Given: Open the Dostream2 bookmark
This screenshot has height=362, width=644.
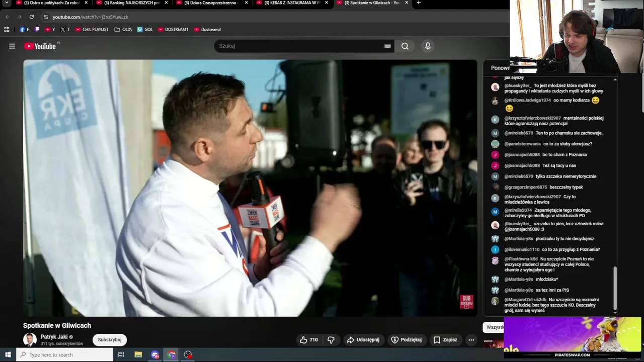Looking at the screenshot, I should [207, 30].
